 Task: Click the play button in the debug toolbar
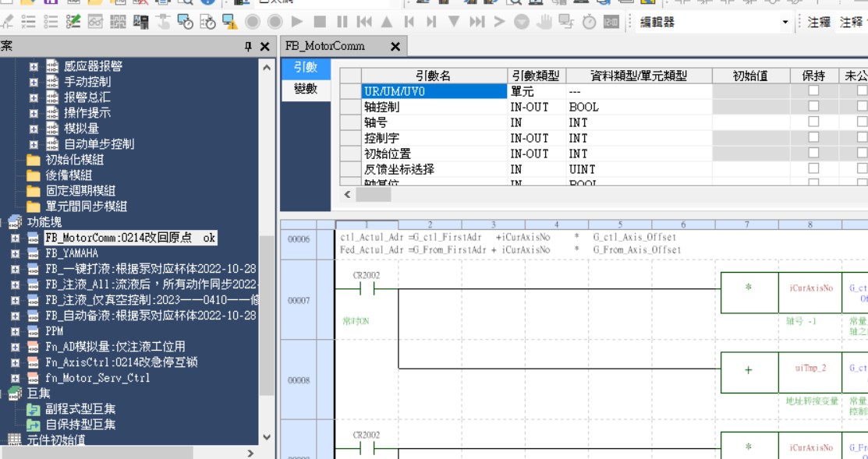click(297, 23)
